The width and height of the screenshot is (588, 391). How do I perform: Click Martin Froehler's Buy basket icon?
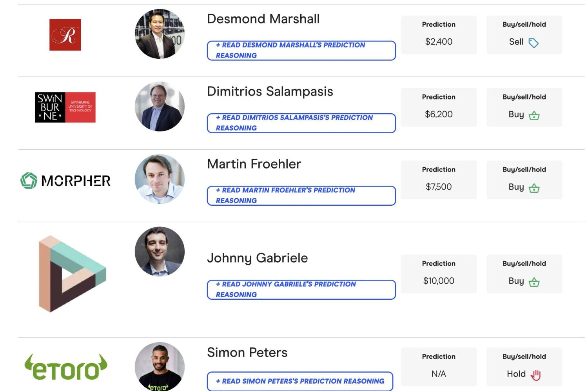[x=534, y=188]
